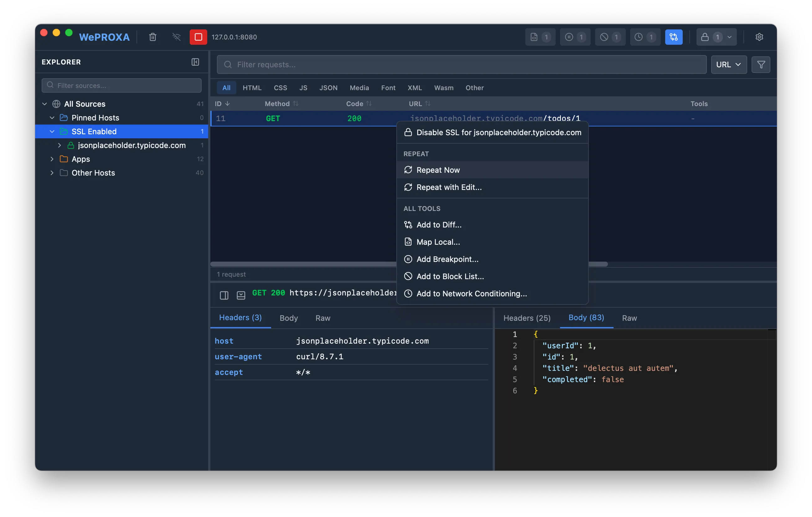812x517 pixels.
Task: Click the red stop recording button
Action: coord(198,37)
